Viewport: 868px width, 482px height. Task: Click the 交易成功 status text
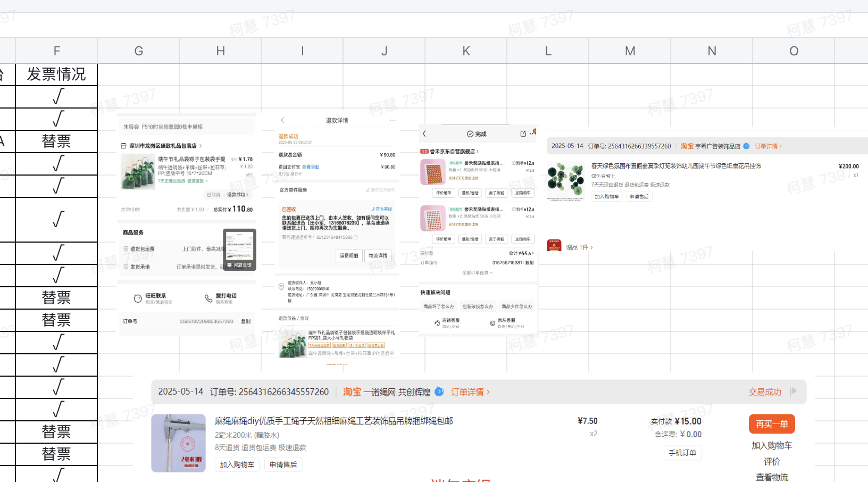point(765,392)
